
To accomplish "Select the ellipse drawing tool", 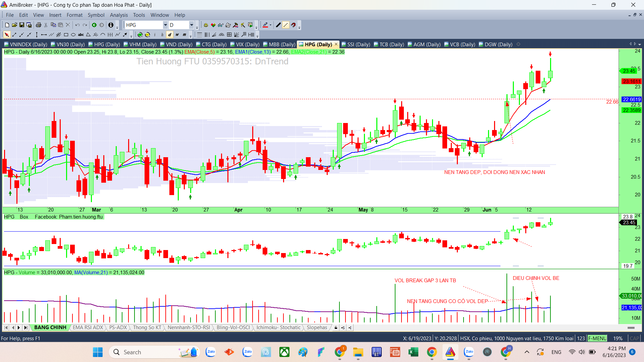I will [x=73, y=35].
